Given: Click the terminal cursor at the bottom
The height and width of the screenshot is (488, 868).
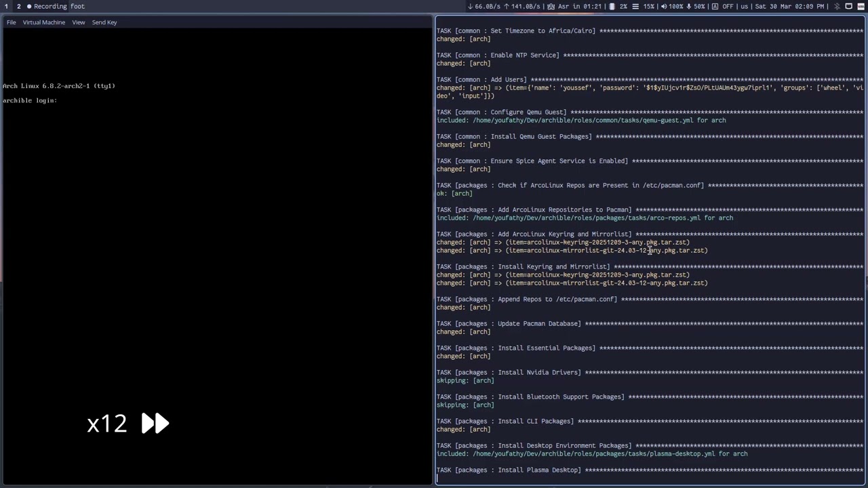Looking at the screenshot, I should 437,478.
